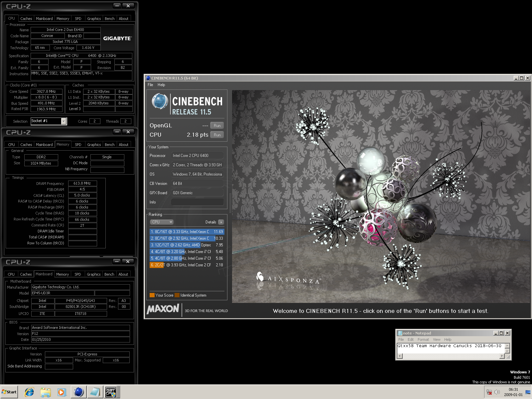
Task: Click the Details label in Ranking
Action: point(211,222)
